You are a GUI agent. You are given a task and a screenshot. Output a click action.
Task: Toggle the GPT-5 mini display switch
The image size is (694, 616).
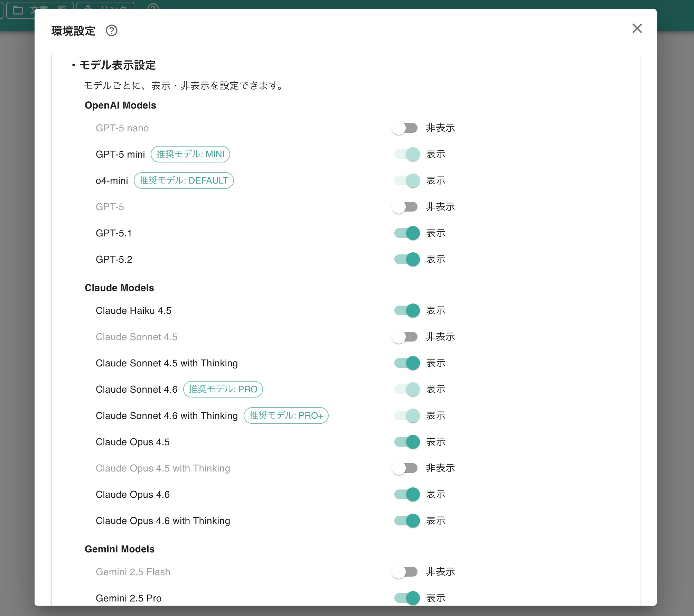pos(407,155)
